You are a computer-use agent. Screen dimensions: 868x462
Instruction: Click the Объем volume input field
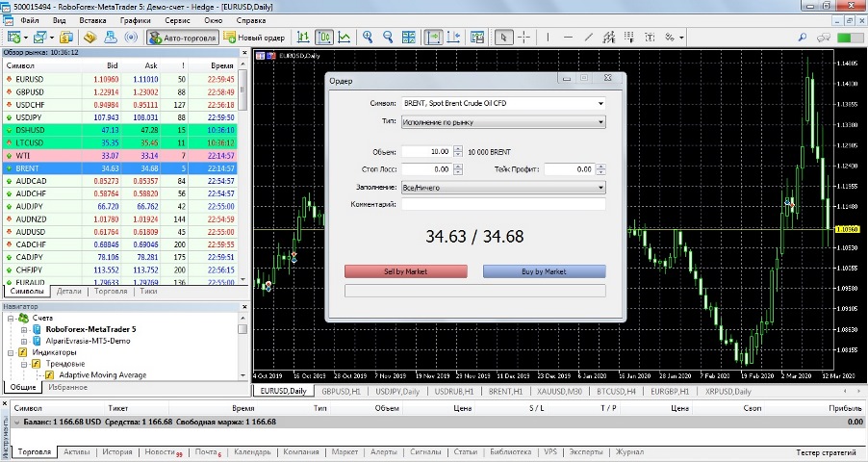[x=427, y=151]
